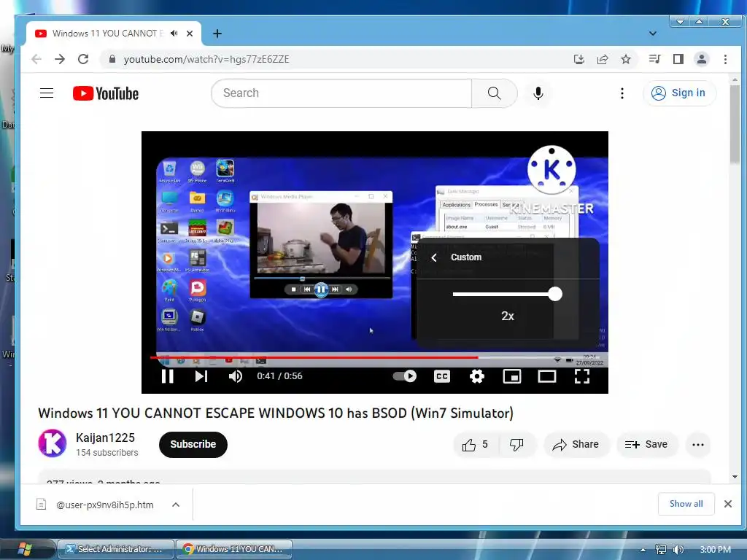Toggle the autoplay switch
Viewport: 747px width, 560px height.
404,376
